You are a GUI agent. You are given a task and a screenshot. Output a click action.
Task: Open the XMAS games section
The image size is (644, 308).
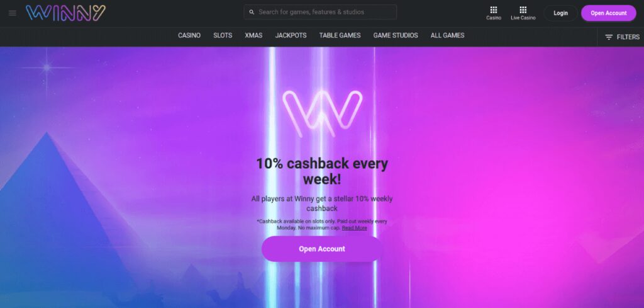(253, 35)
